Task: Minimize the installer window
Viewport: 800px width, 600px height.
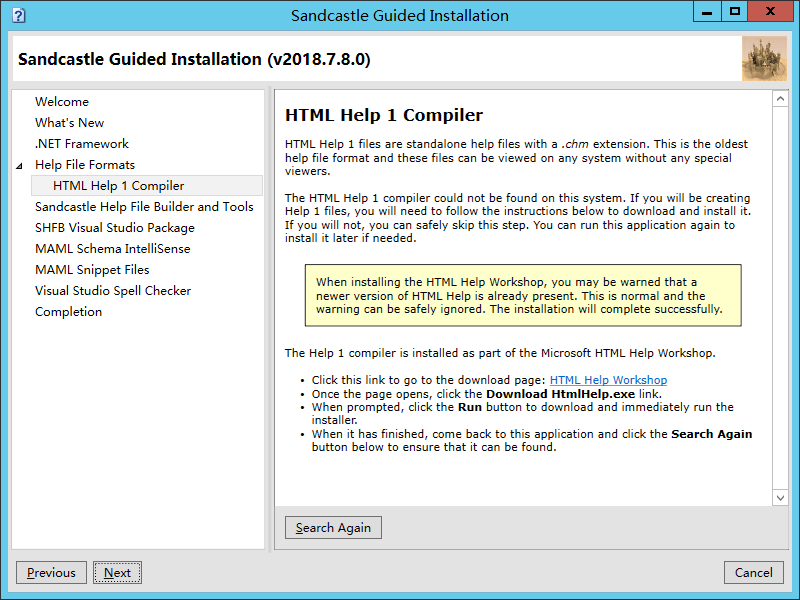Action: (x=707, y=12)
